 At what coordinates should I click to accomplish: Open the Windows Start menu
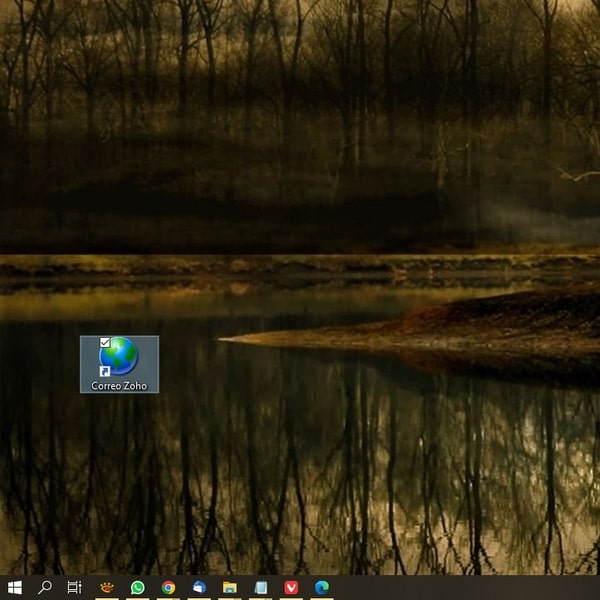15,587
